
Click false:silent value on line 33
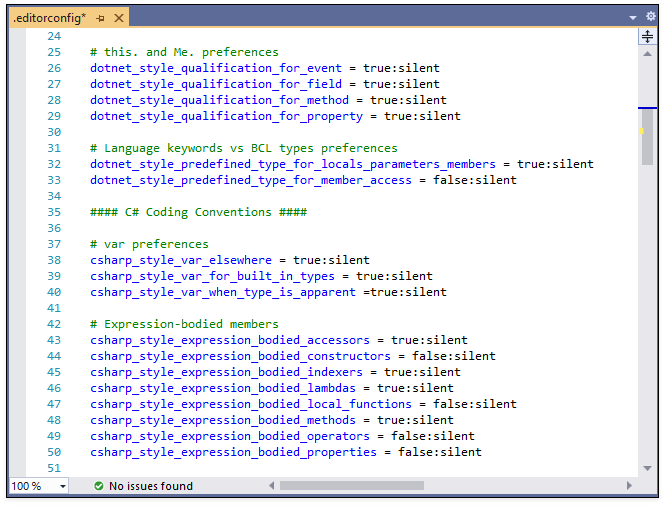coord(475,181)
